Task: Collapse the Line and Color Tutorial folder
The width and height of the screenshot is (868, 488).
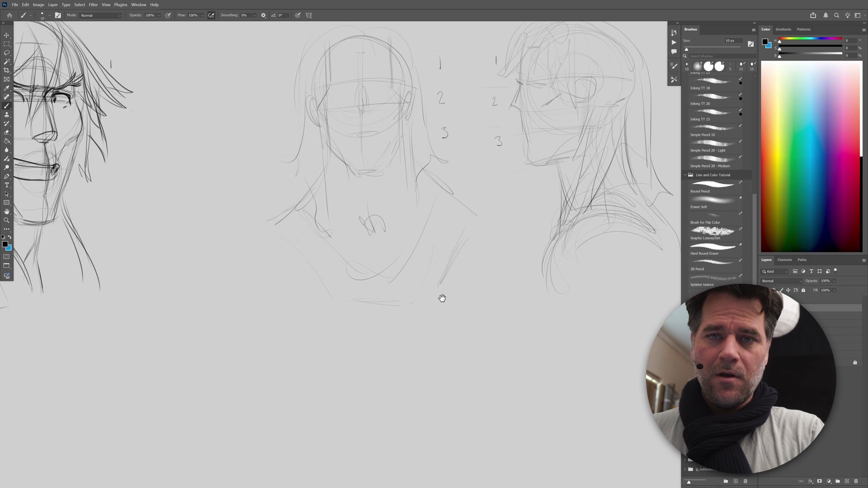Action: [x=685, y=175]
